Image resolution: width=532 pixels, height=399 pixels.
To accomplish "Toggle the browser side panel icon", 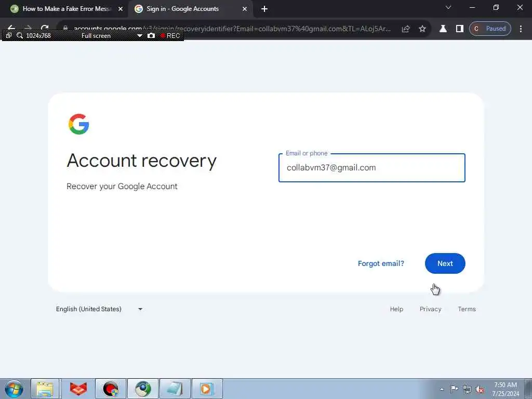I will [x=459, y=29].
